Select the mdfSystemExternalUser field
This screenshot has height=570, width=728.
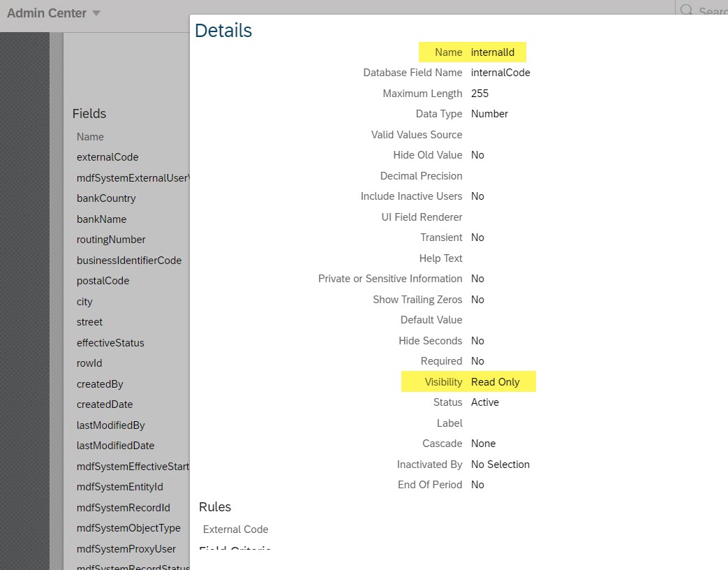133,178
